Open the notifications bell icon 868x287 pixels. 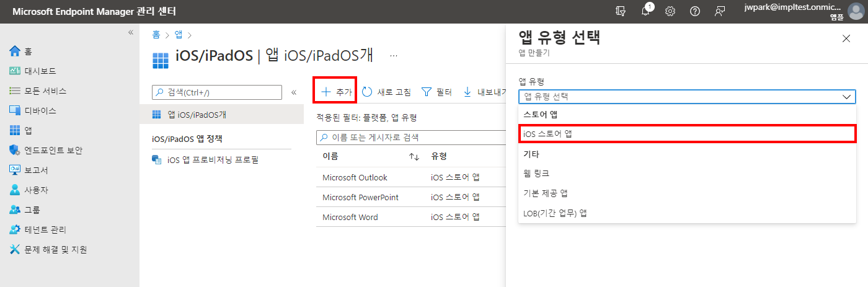point(645,11)
